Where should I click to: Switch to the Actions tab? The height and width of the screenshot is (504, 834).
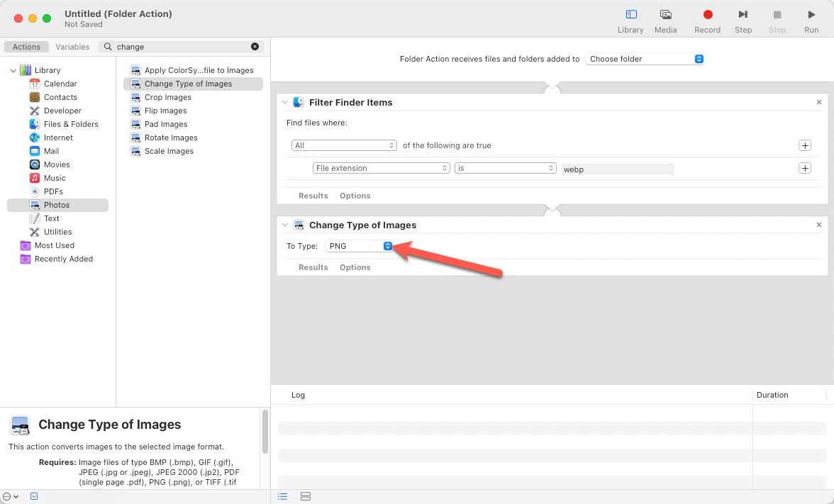pos(27,47)
